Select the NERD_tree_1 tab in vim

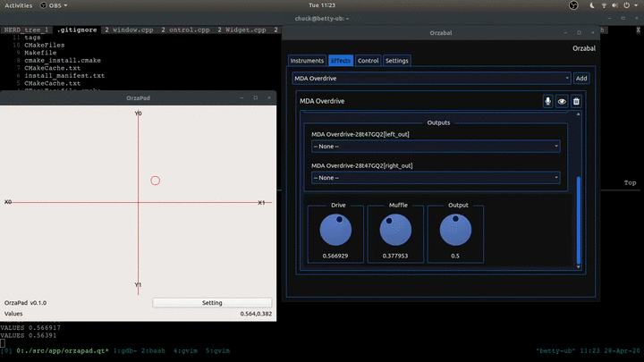pyautogui.click(x=26, y=30)
